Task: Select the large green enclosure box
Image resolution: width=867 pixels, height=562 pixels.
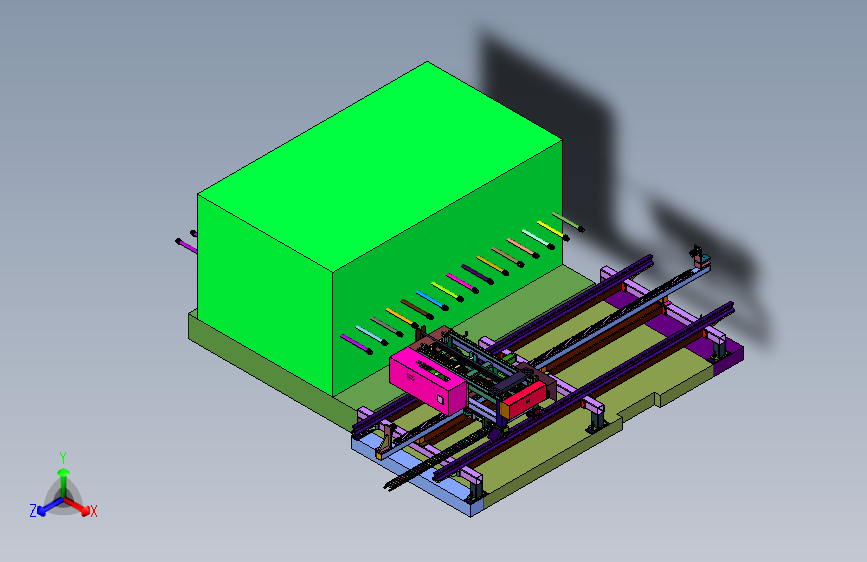Action: click(x=379, y=228)
